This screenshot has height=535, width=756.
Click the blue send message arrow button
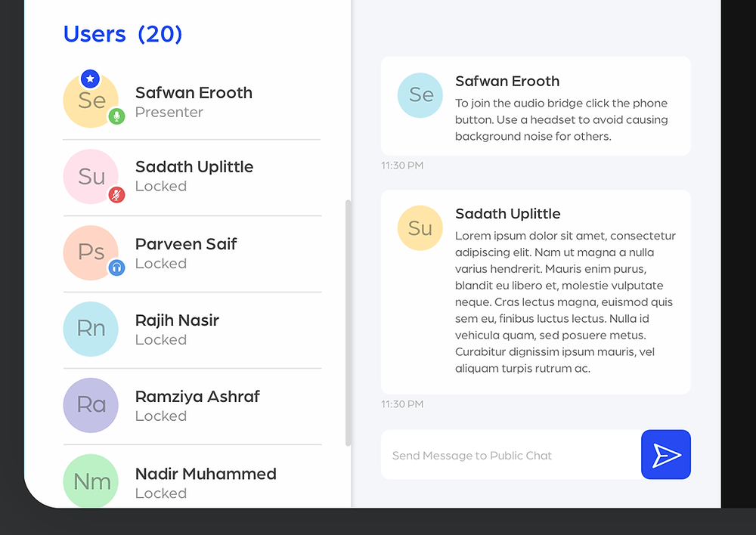click(x=666, y=454)
